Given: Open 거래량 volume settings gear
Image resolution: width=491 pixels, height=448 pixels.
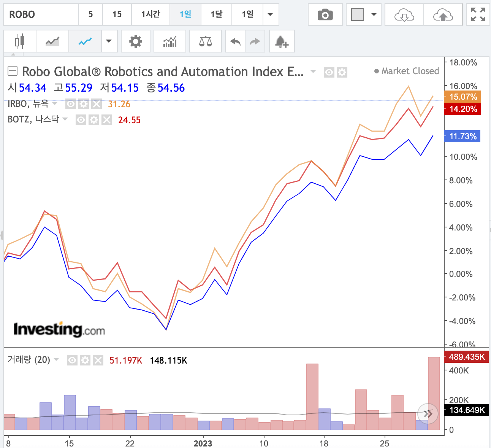Looking at the screenshot, I should pyautogui.click(x=85, y=360).
